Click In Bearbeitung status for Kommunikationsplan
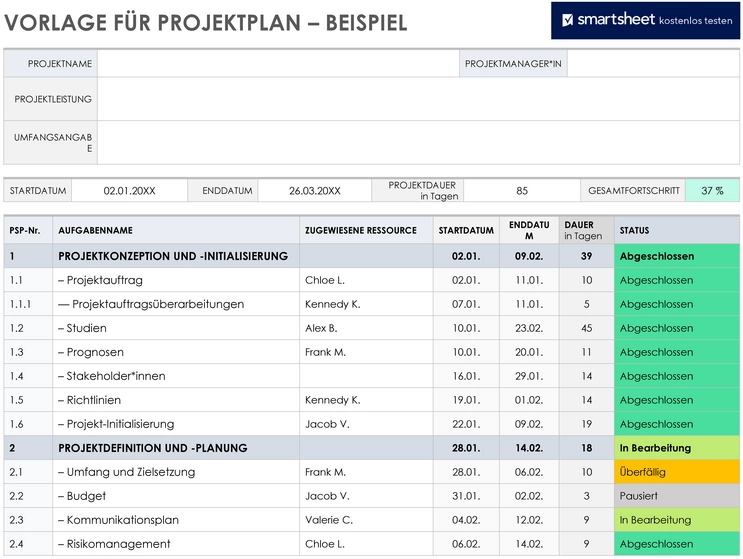This screenshot has height=559, width=743. point(677,520)
